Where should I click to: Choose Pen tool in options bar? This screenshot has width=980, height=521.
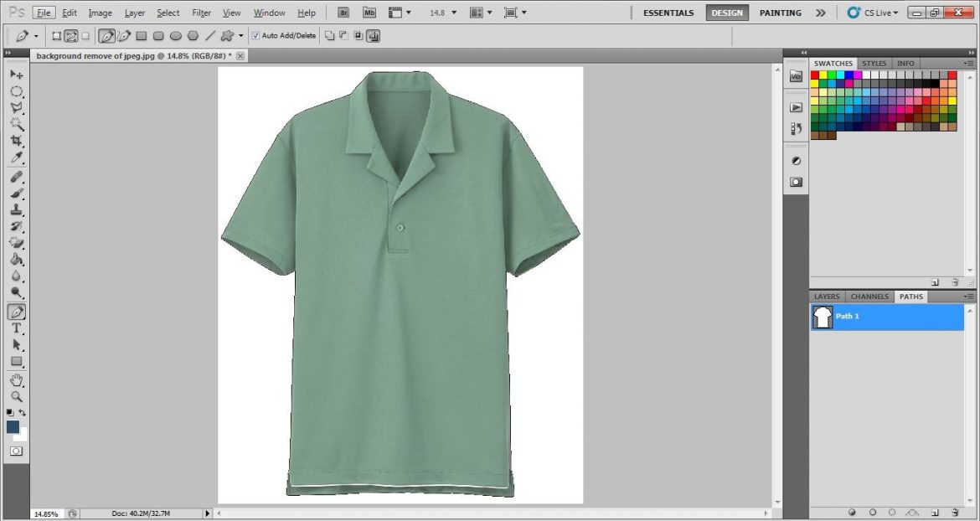click(107, 36)
